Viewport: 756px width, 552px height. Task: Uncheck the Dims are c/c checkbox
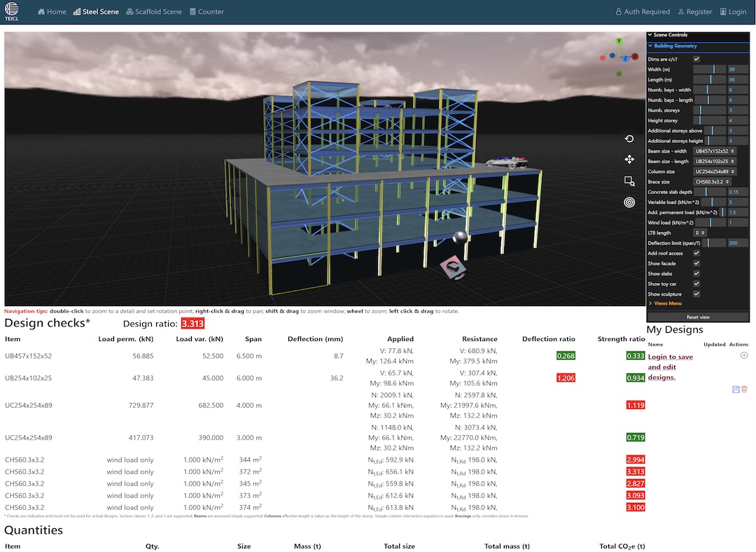coord(696,60)
